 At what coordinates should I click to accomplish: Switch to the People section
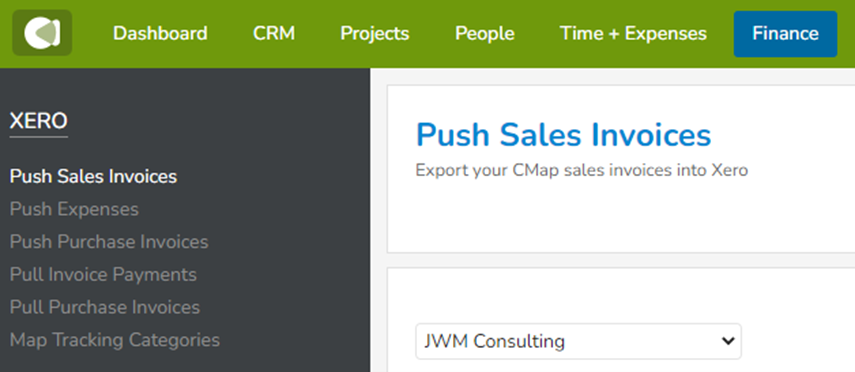point(484,34)
